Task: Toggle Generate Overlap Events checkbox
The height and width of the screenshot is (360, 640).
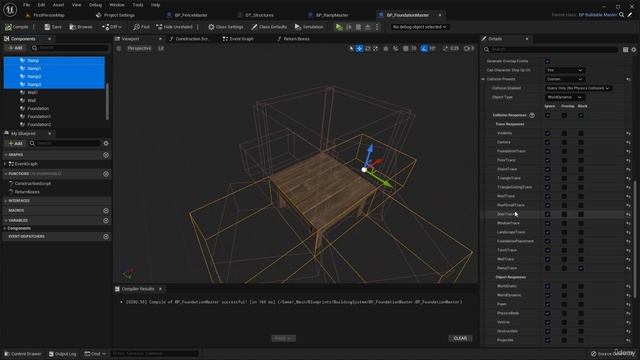Action: [547, 61]
